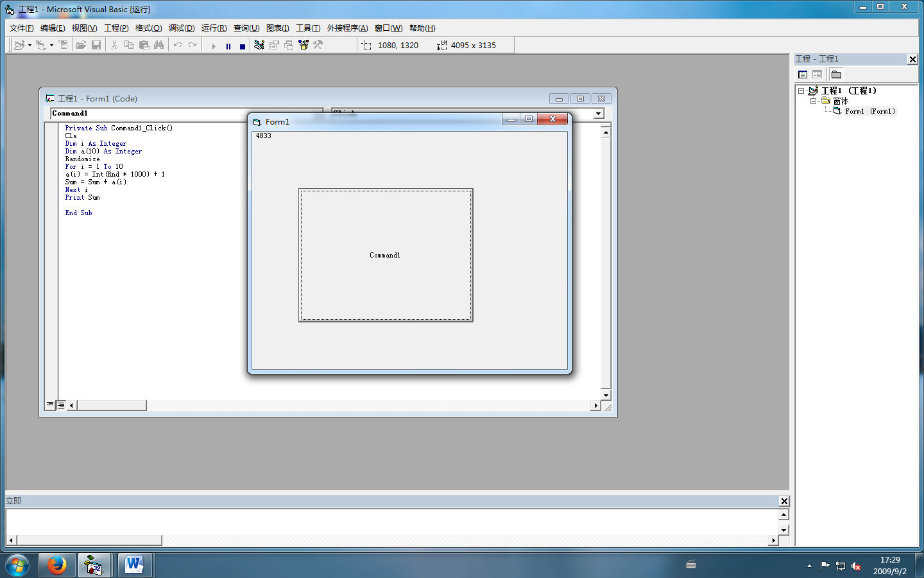This screenshot has height=578, width=924.
Task: Stop program with End button
Action: pyautogui.click(x=243, y=46)
